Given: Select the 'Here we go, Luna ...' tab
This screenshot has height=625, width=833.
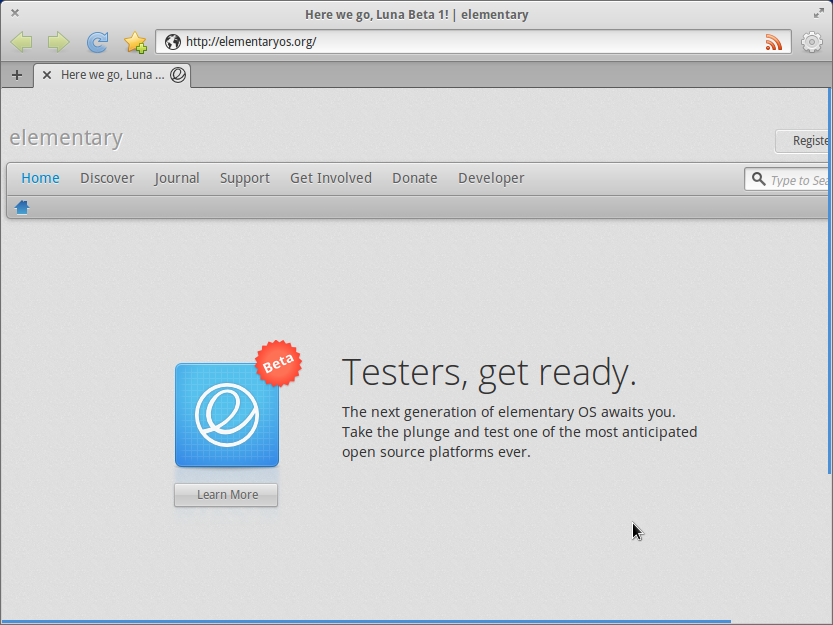Looking at the screenshot, I should 112,75.
